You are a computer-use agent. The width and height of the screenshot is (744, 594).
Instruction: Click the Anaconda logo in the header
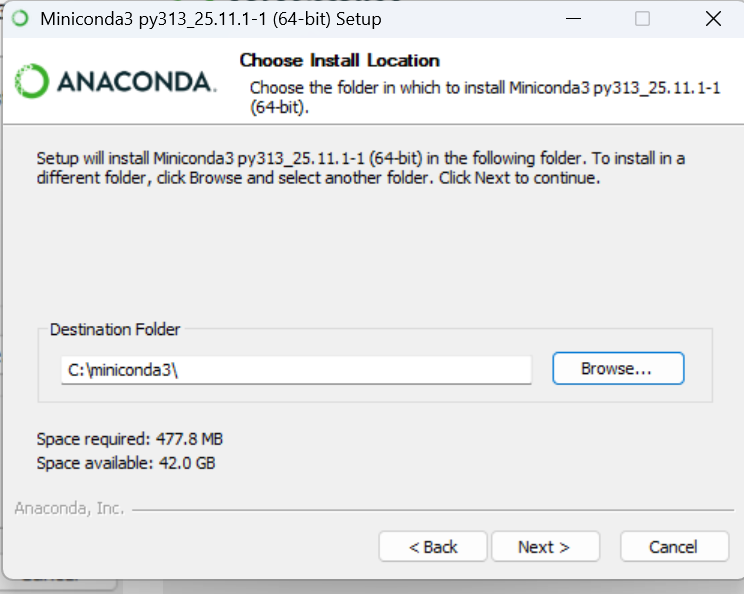116,82
